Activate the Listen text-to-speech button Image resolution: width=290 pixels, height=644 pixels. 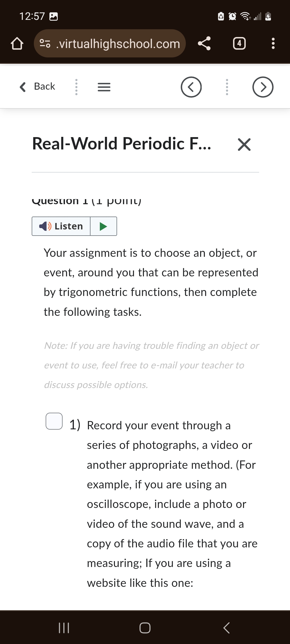tap(60, 226)
